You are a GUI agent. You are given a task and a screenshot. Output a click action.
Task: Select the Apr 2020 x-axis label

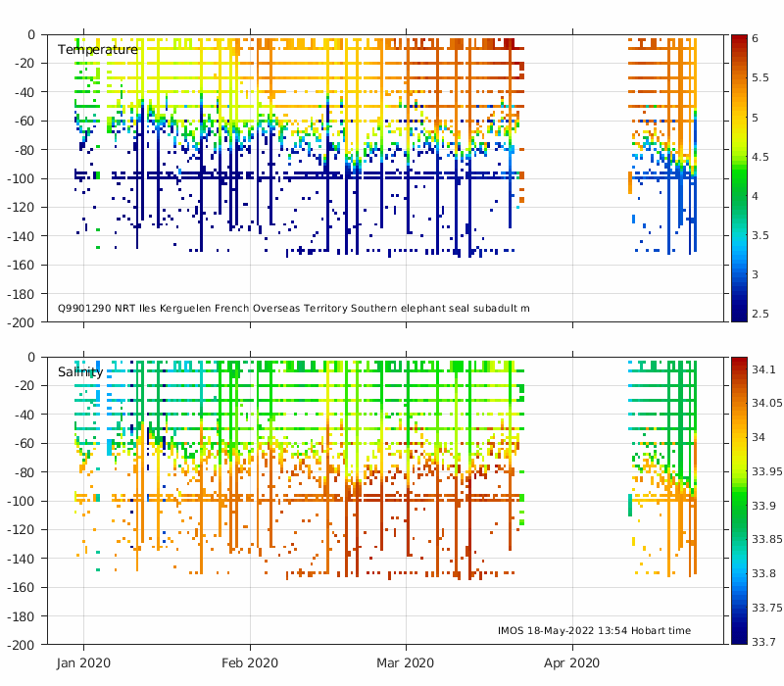click(572, 663)
